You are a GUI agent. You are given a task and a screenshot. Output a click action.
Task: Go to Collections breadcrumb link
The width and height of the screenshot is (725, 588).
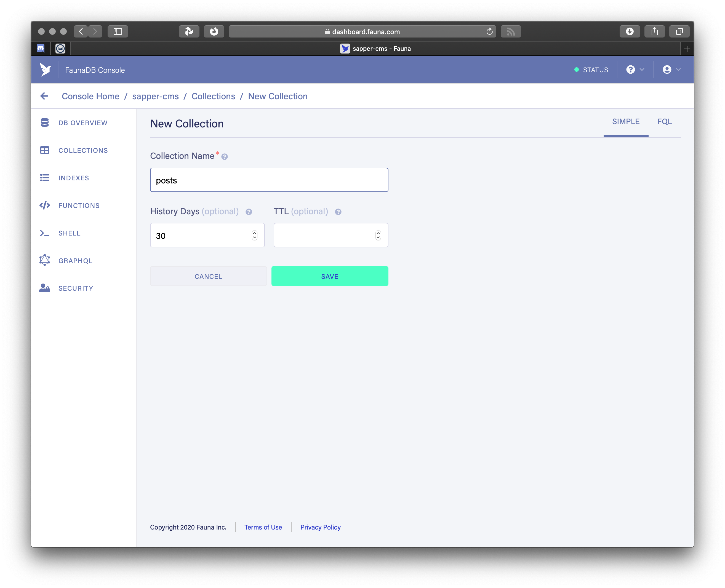click(214, 96)
